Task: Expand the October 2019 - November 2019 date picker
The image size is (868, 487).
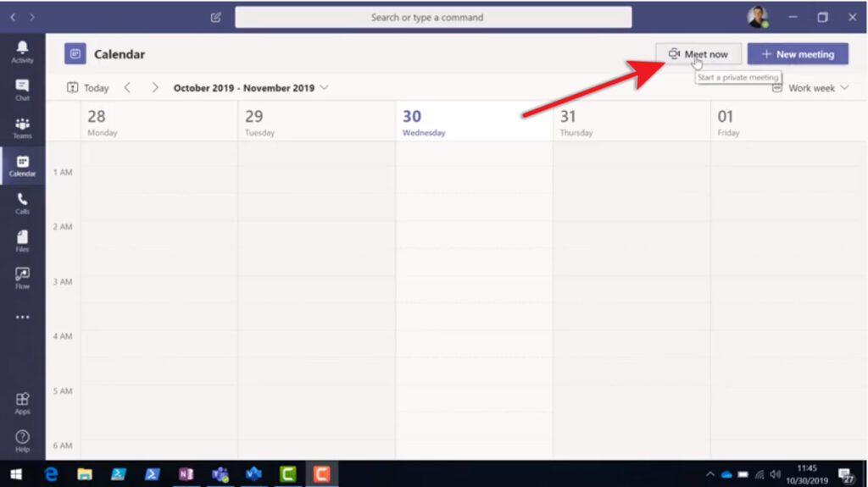Action: point(251,88)
